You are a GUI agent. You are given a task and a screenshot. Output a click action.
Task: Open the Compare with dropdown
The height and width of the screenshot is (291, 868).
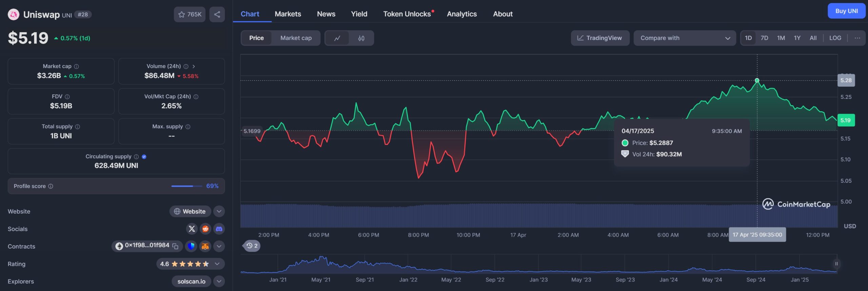685,38
